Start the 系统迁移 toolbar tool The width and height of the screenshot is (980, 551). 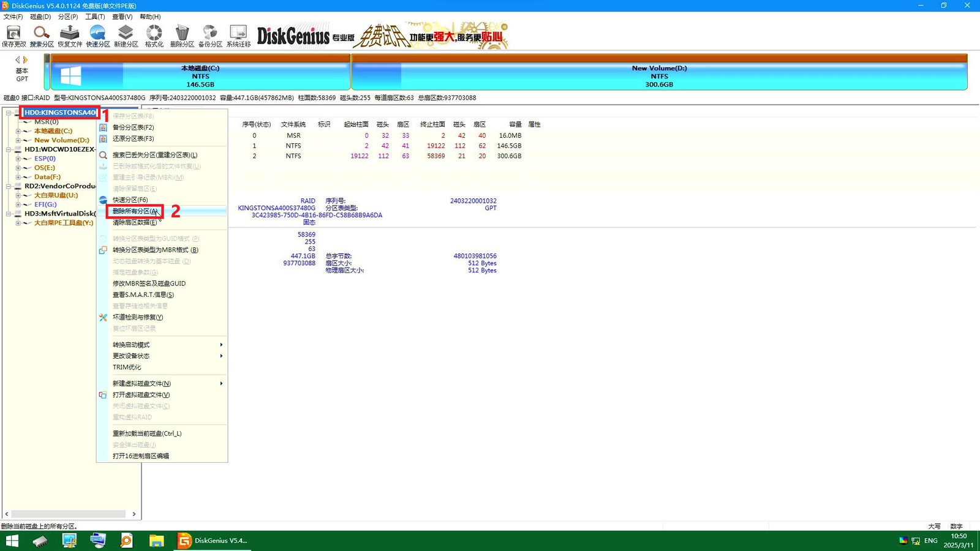tap(238, 36)
